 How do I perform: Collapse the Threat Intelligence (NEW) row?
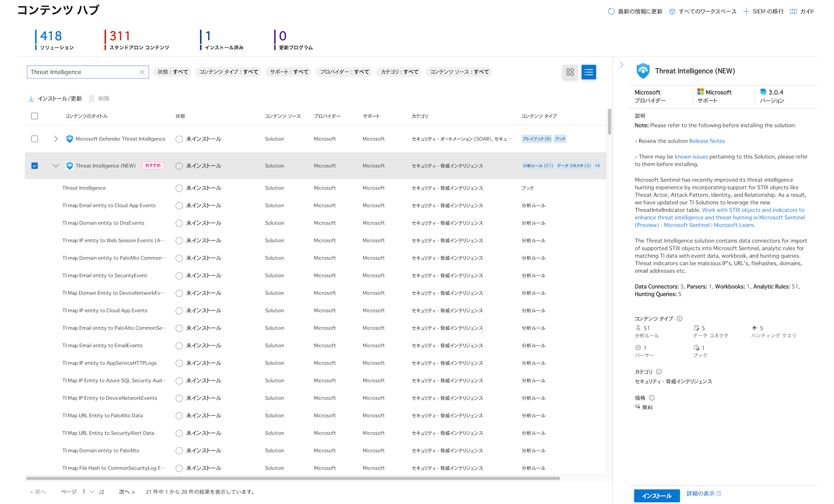pos(55,165)
